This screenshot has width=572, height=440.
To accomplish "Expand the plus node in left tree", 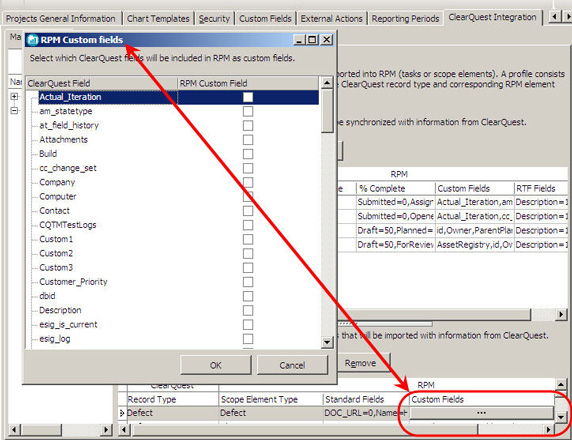I will click(x=14, y=97).
